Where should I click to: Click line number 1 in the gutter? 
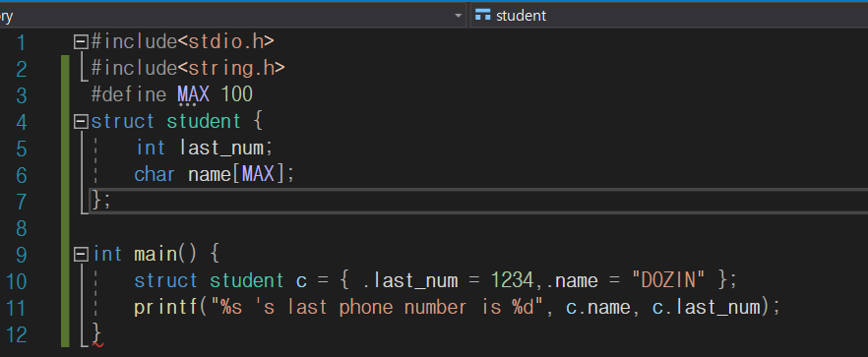point(22,42)
